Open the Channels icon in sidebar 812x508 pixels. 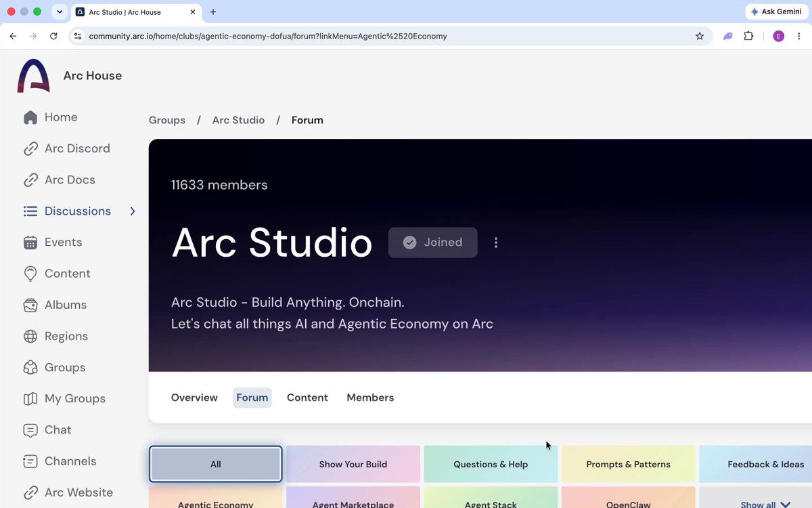(x=30, y=461)
